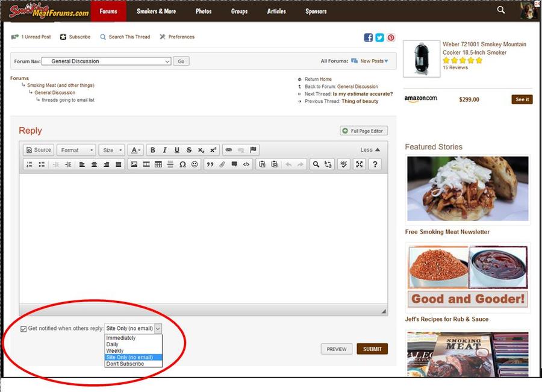Open the smiley emoticon picker
The width and height of the screenshot is (542, 392).
(x=195, y=164)
